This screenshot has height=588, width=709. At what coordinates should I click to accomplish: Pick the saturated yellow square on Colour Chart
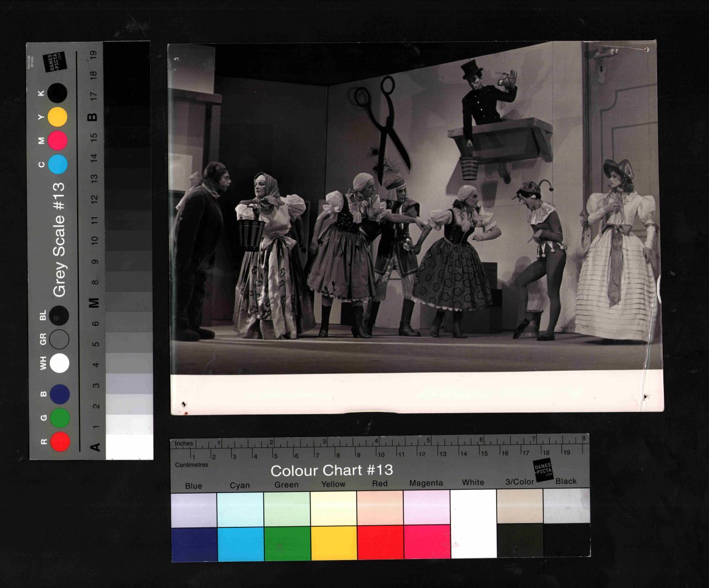point(334,543)
